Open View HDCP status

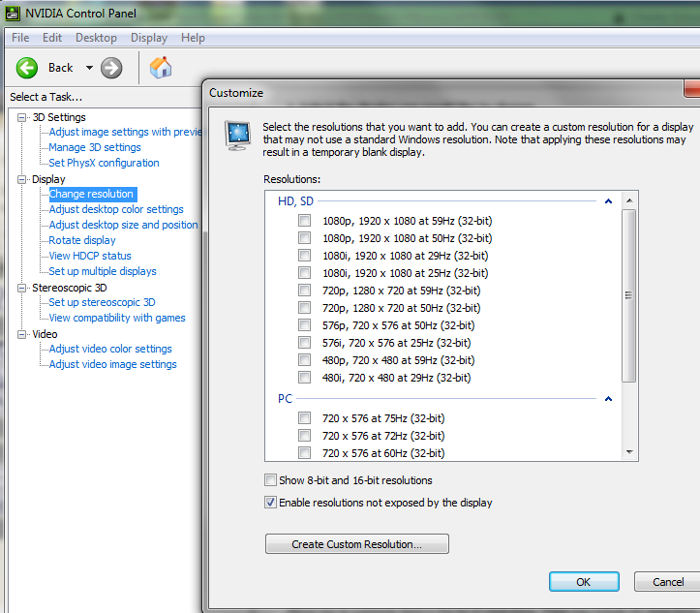pyautogui.click(x=90, y=256)
